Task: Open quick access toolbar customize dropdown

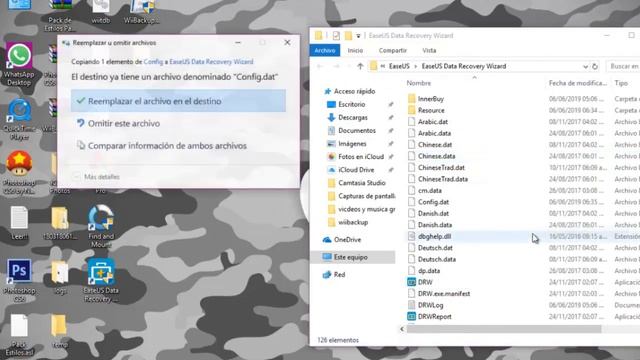Action: (x=358, y=36)
